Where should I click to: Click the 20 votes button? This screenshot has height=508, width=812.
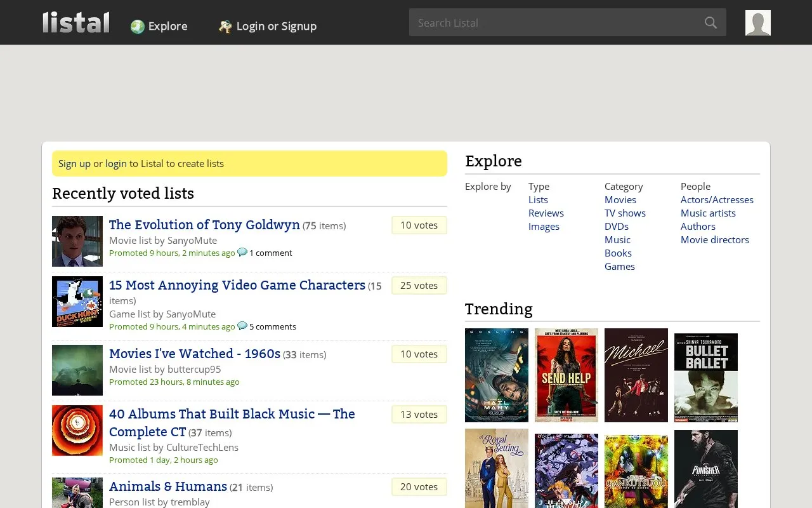coord(419,486)
